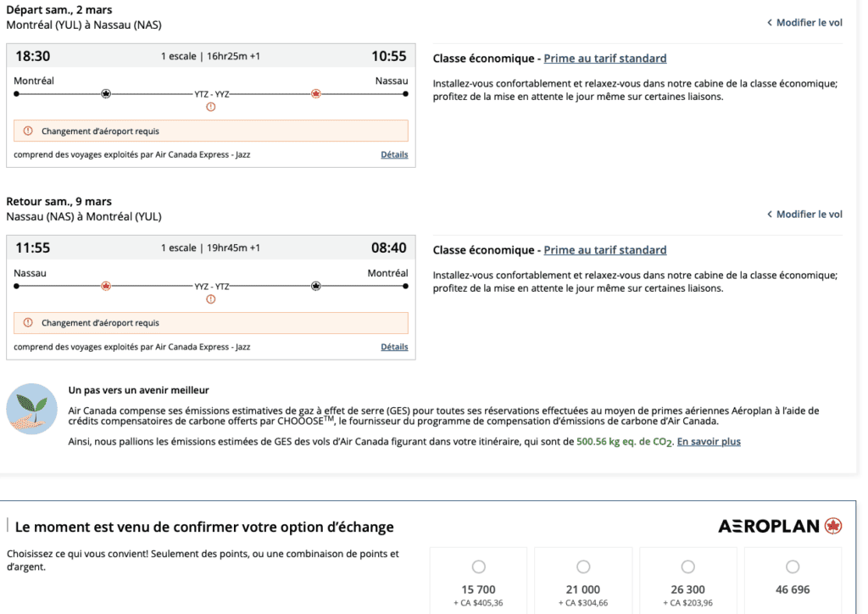Click the En savoir plus link
Image resolution: width=868 pixels, height=614 pixels.
tap(709, 442)
